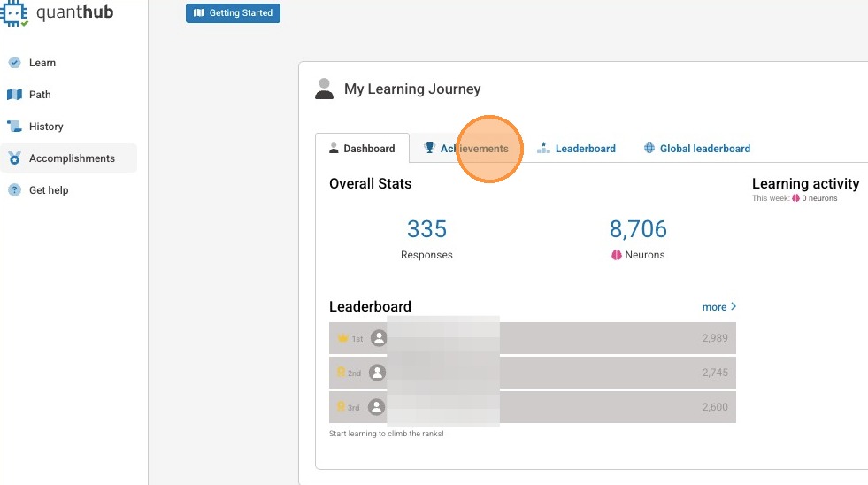
Task: Open the Leaderboard tab
Action: [x=576, y=149]
